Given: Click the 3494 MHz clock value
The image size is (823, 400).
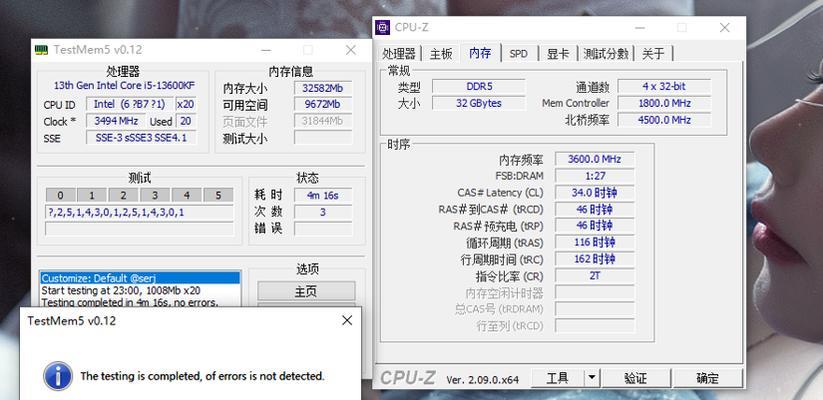Looking at the screenshot, I should [x=116, y=121].
